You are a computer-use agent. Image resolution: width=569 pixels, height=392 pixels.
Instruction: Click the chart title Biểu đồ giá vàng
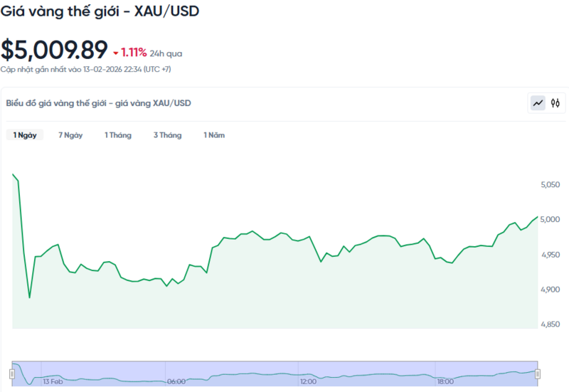tap(98, 103)
